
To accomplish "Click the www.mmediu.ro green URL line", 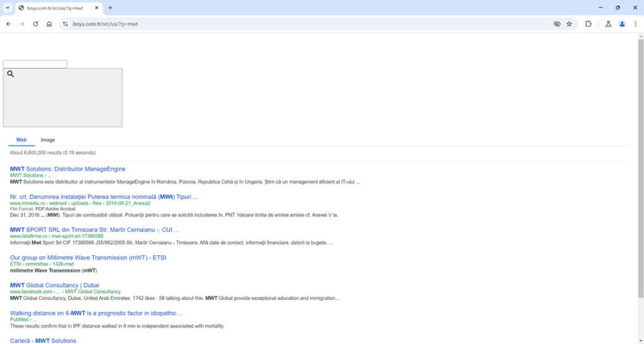I will [80, 203].
